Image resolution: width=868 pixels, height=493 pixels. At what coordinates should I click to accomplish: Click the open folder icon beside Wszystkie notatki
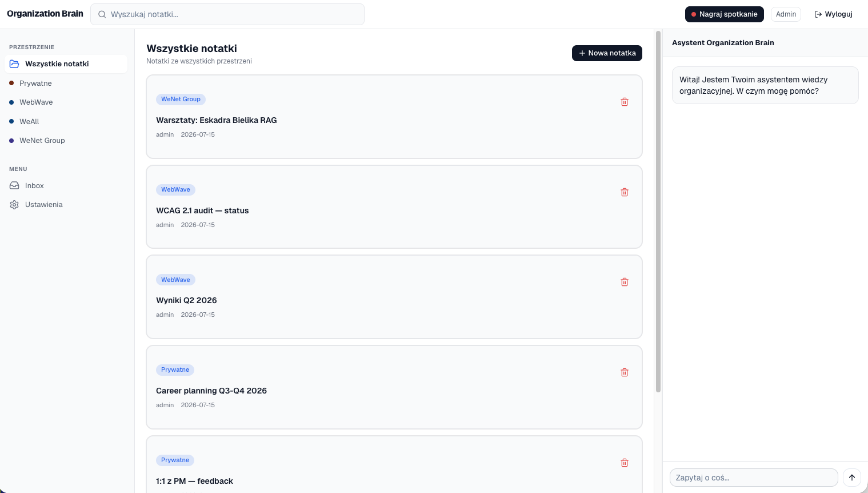tap(14, 64)
